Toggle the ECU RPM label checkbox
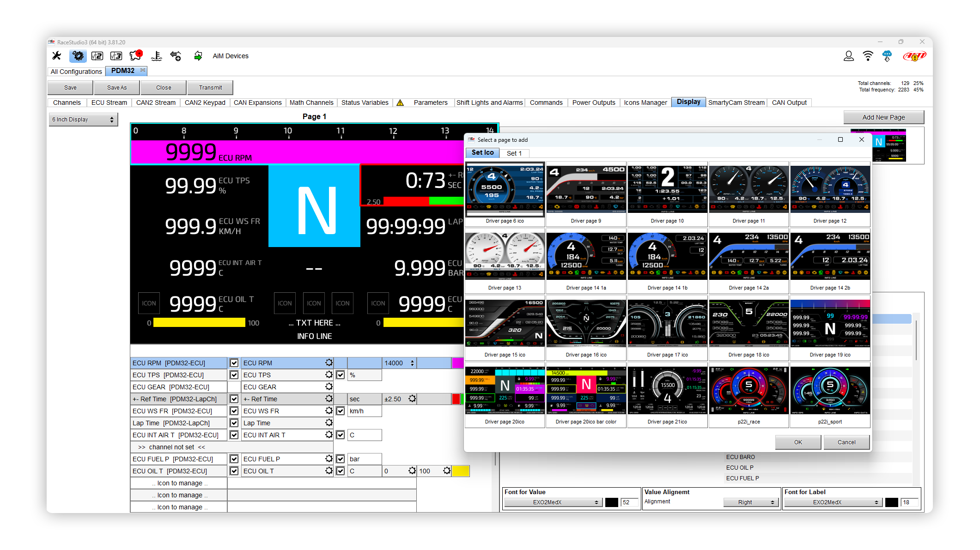The image size is (980, 550). 234,363
